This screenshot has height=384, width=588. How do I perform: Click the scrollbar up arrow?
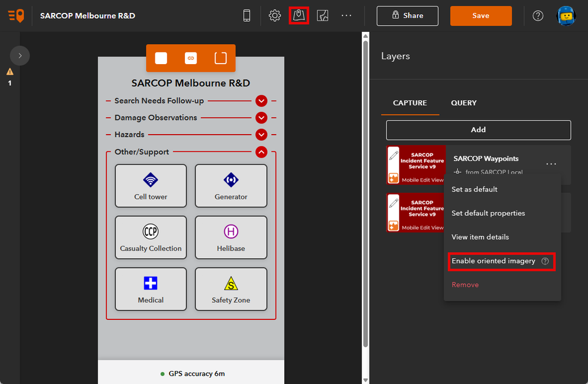tap(366, 36)
